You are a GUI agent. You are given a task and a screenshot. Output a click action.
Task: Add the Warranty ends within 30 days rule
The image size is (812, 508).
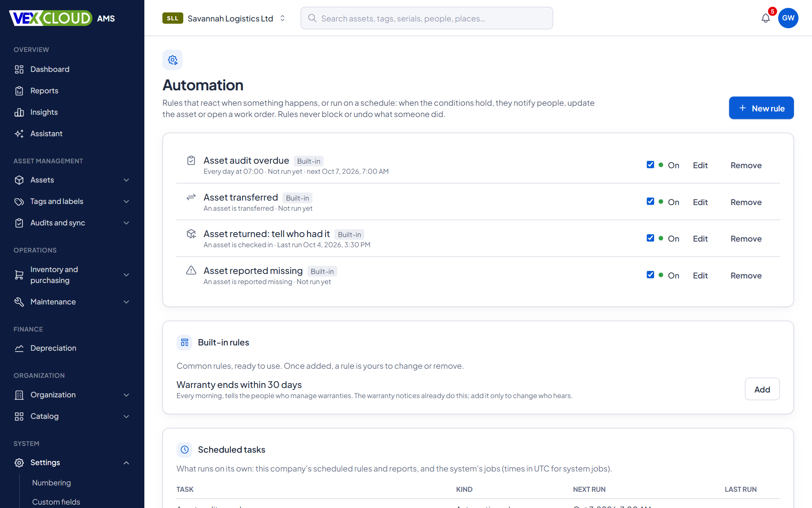tap(762, 389)
